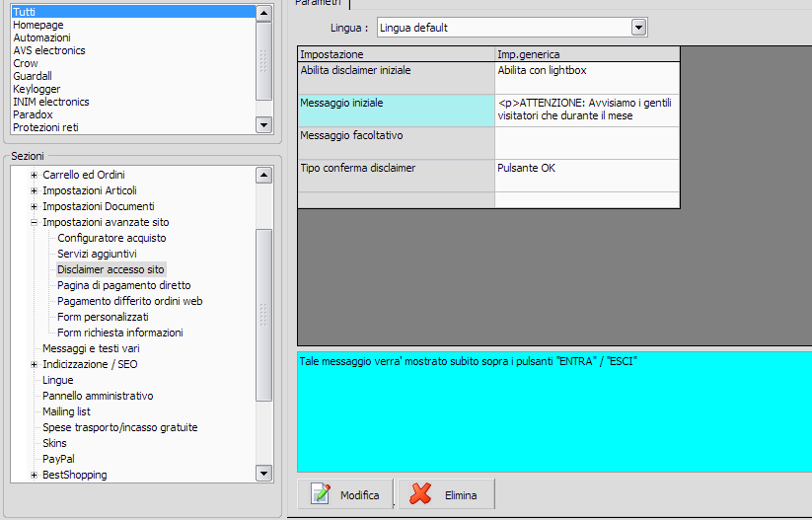This screenshot has width=812, height=520.
Task: Select Carrello ed Ordini tree item
Action: [84, 175]
